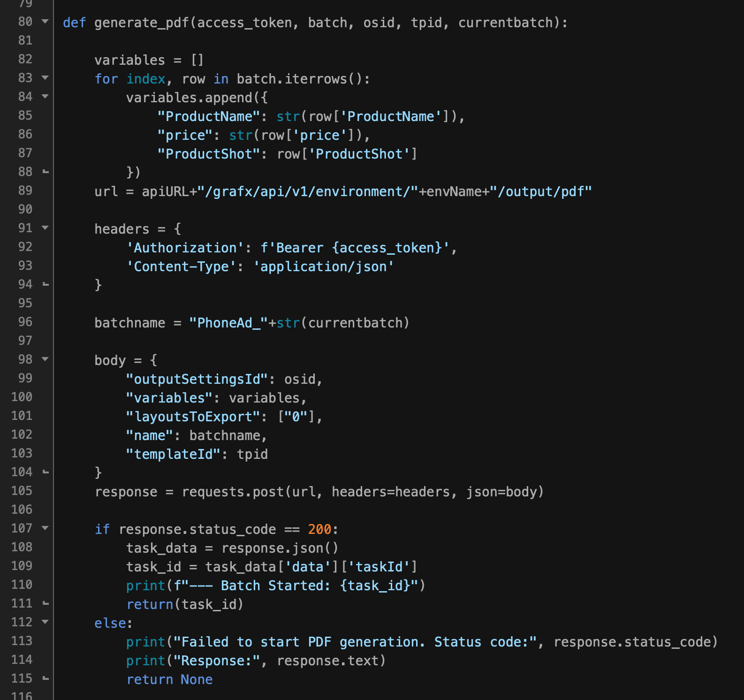744x700 pixels.
Task: Click the "name" key in body
Action: (x=150, y=435)
